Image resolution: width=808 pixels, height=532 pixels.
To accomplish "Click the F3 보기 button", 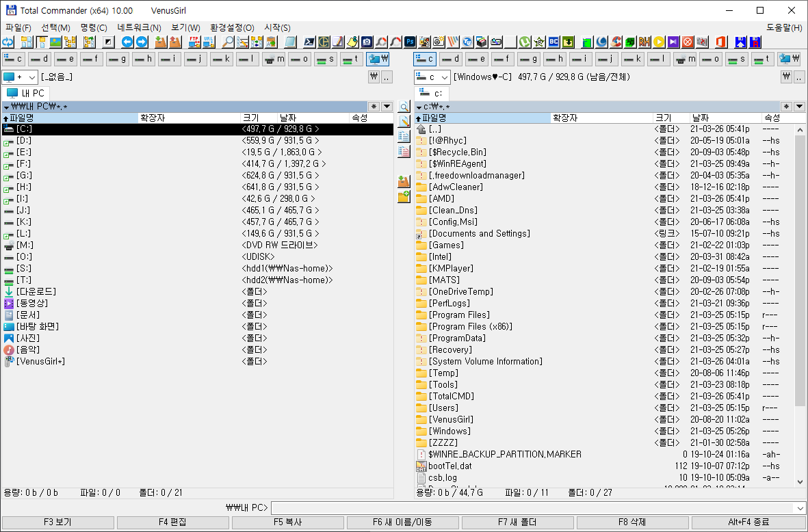I will [57, 522].
